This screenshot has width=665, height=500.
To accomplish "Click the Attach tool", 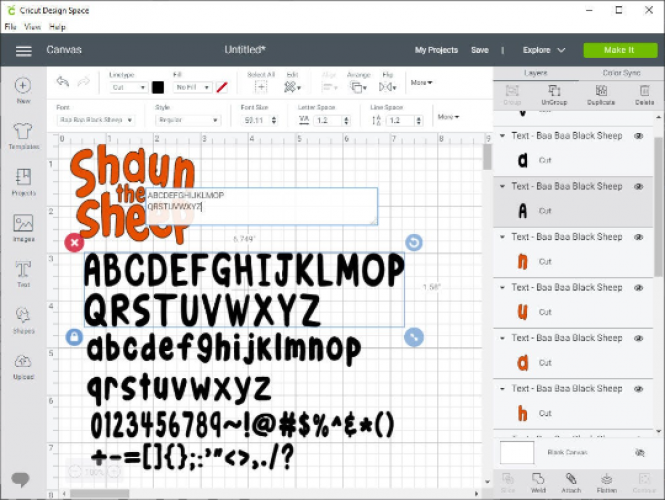I will click(571, 483).
